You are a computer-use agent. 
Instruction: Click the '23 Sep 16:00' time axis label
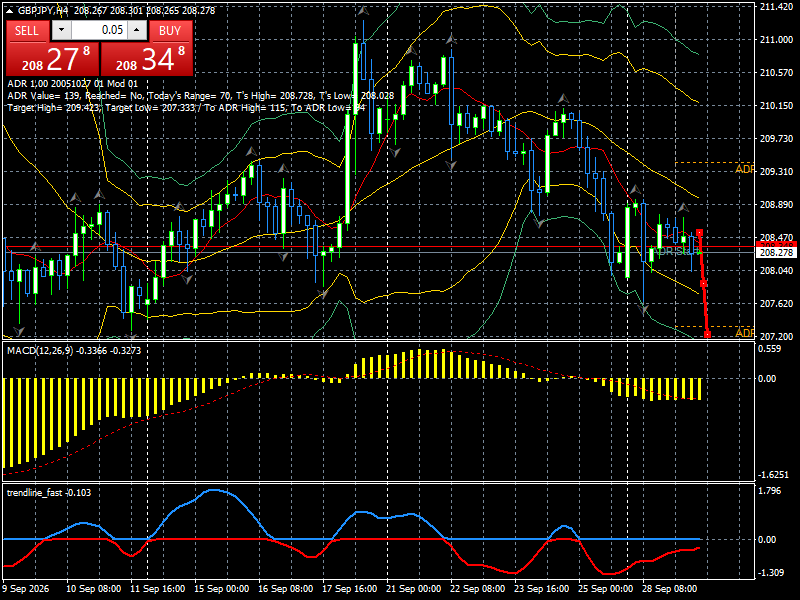[x=542, y=589]
